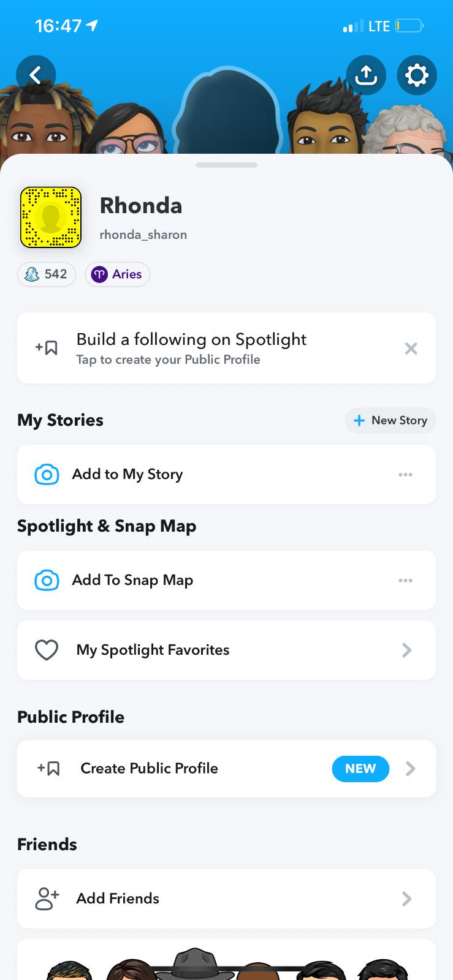Dismiss the Build a following on Spotlight card
Screen dimensions: 453x980
(411, 349)
